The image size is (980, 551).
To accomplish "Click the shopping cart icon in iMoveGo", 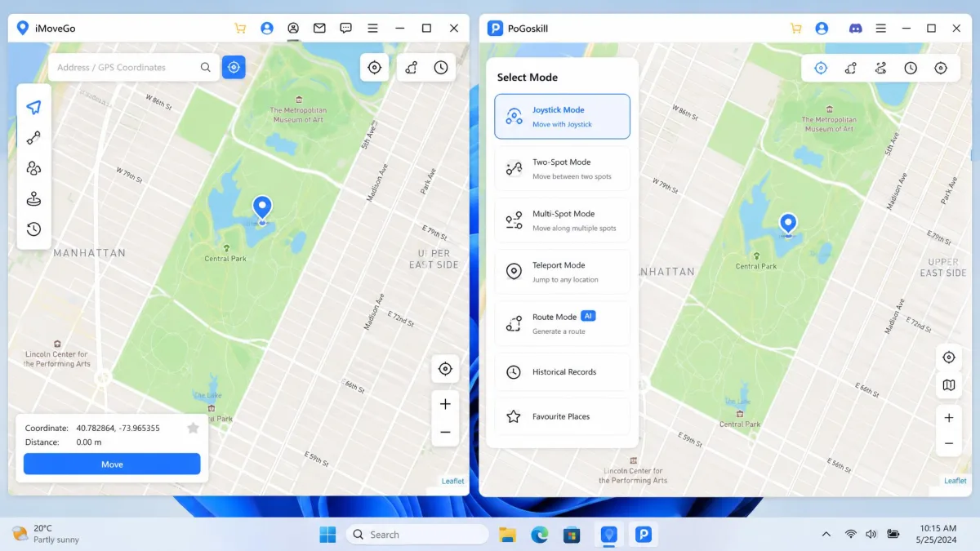I will [x=240, y=28].
